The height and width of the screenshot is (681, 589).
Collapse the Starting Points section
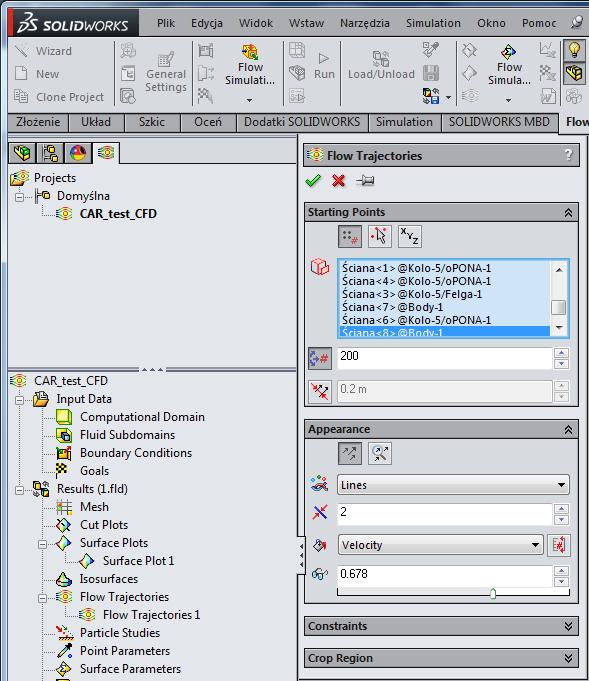click(568, 212)
